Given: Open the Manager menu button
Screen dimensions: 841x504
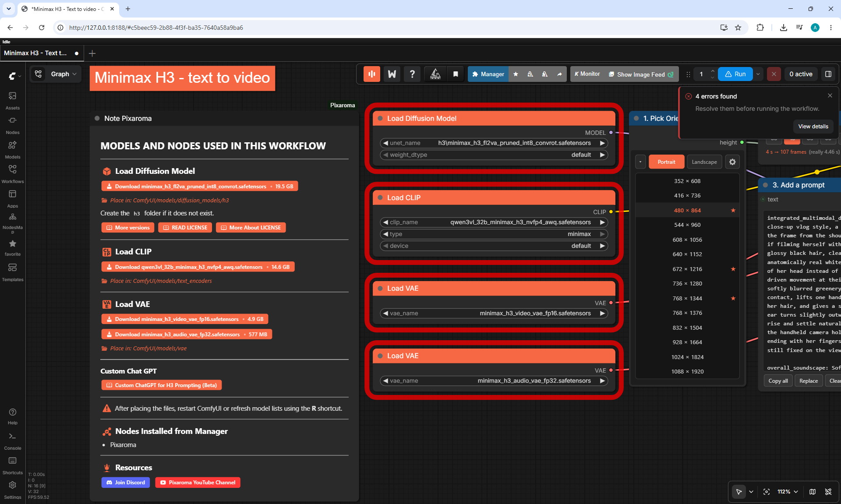Looking at the screenshot, I should click(x=488, y=74).
